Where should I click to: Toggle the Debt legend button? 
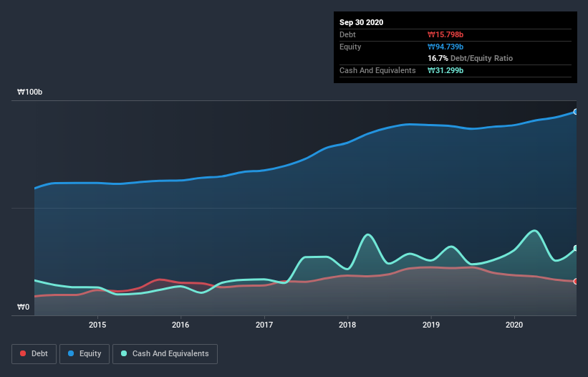pos(34,354)
